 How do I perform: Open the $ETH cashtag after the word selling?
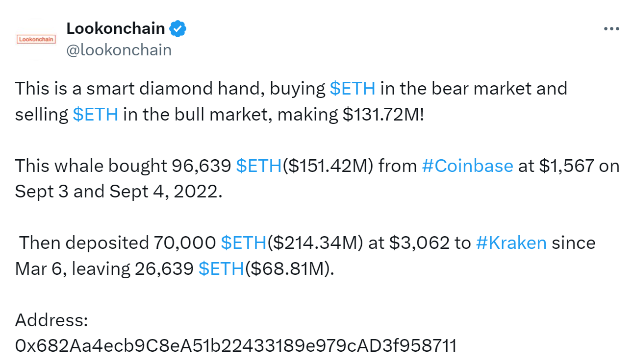point(95,114)
